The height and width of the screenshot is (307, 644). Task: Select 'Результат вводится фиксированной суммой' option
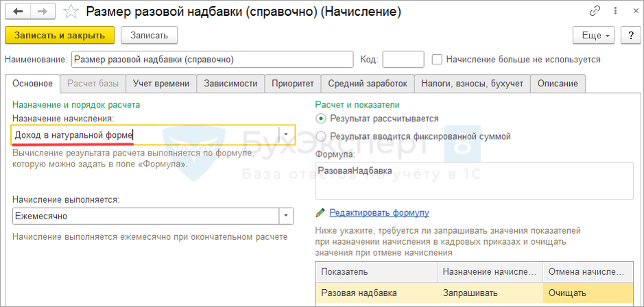321,136
